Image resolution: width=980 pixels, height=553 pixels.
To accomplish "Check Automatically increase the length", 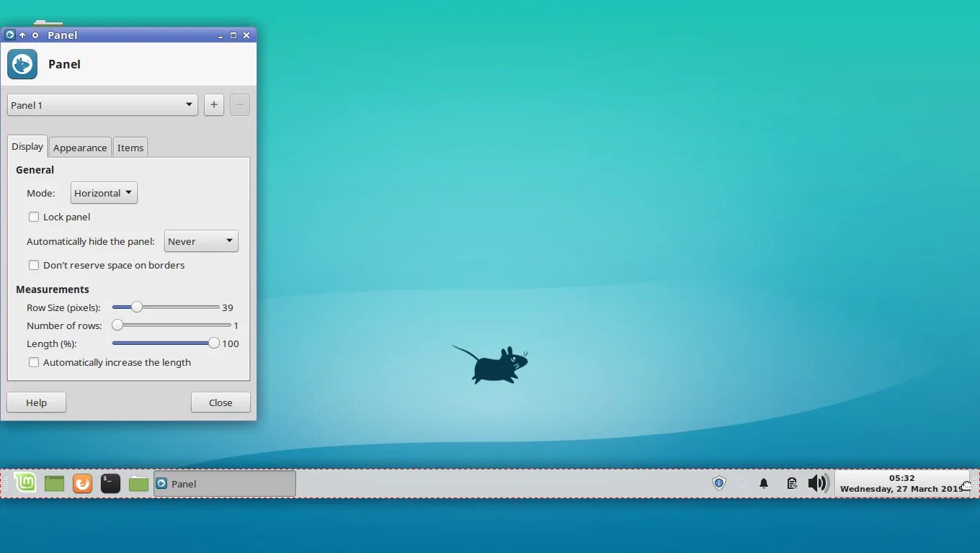I will tap(34, 362).
